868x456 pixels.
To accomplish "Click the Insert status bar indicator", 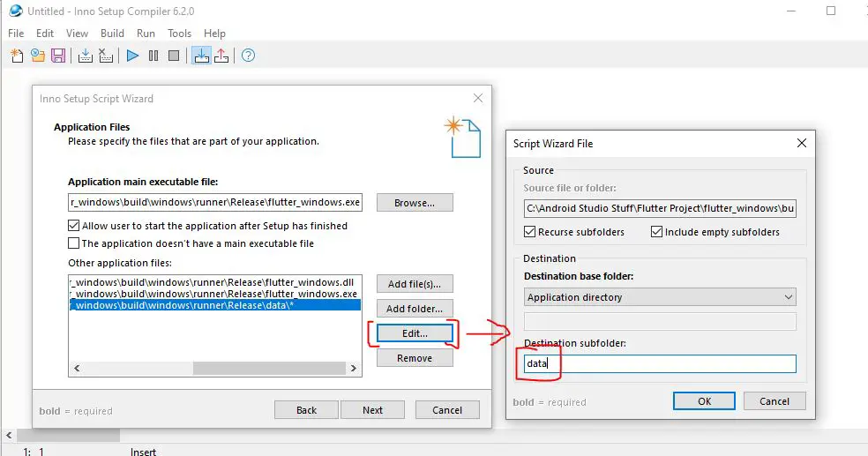I will [144, 452].
